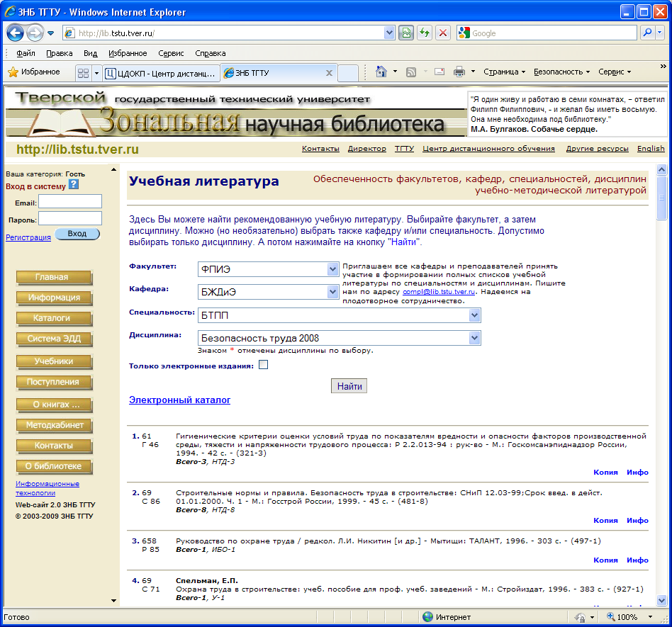Open the Избранное favorites star button
The image size is (672, 627).
[x=34, y=72]
